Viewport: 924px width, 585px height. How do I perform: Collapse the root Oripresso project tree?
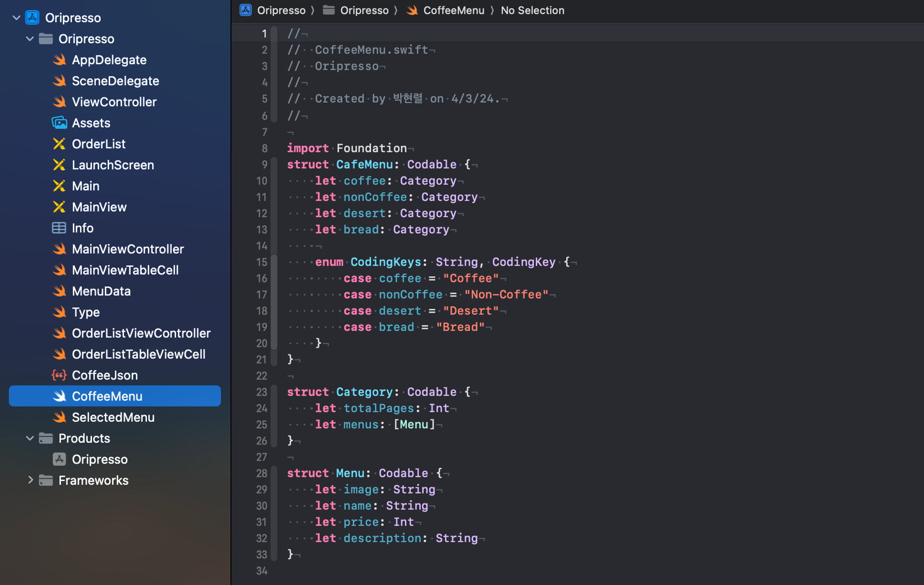coord(16,18)
